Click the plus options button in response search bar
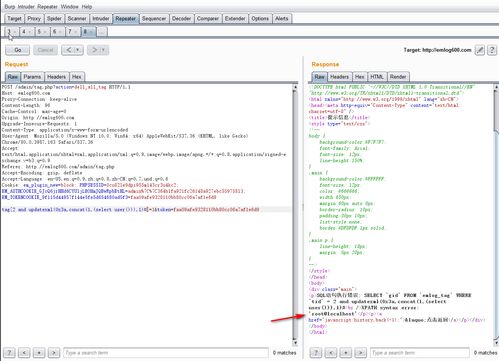Screen dimensions: 499x361 tap(346, 352)
